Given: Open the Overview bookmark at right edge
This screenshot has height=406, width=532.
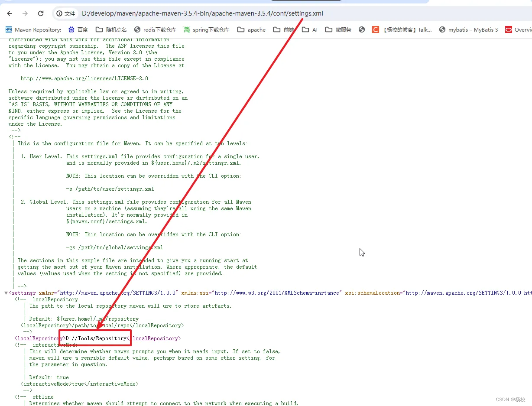Looking at the screenshot, I should click(x=519, y=29).
